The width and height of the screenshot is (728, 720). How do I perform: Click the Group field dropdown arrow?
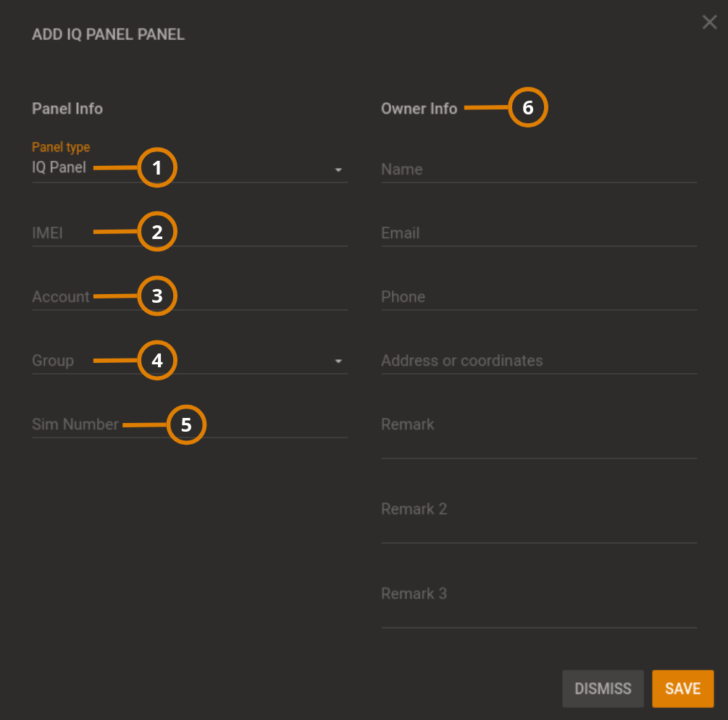pos(338,360)
